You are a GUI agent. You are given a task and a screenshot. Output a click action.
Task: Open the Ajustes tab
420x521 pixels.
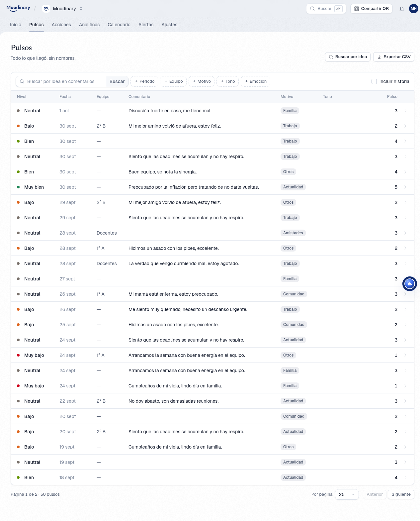169,25
